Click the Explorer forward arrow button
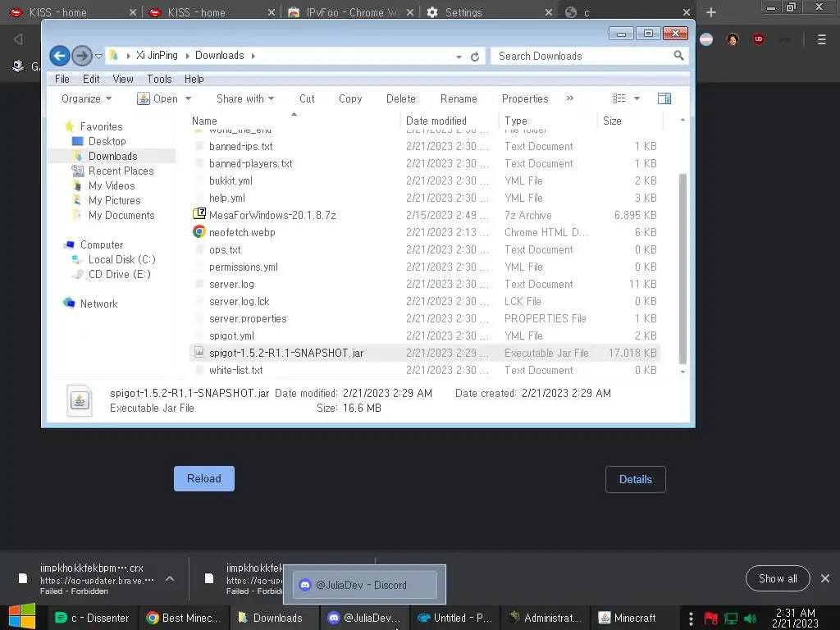This screenshot has height=630, width=840. [x=81, y=56]
